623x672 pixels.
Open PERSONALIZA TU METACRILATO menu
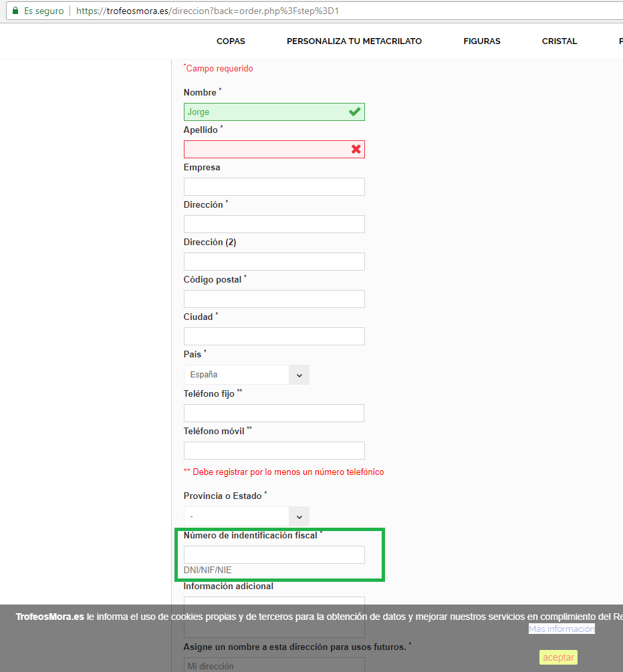[354, 41]
